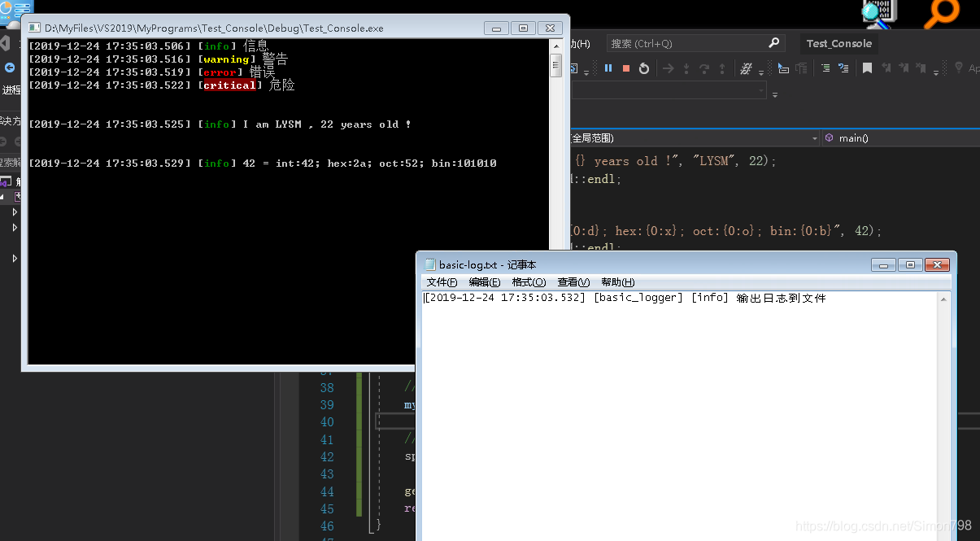Click the Notepad vertical scrollbar up arrow

tap(944, 299)
